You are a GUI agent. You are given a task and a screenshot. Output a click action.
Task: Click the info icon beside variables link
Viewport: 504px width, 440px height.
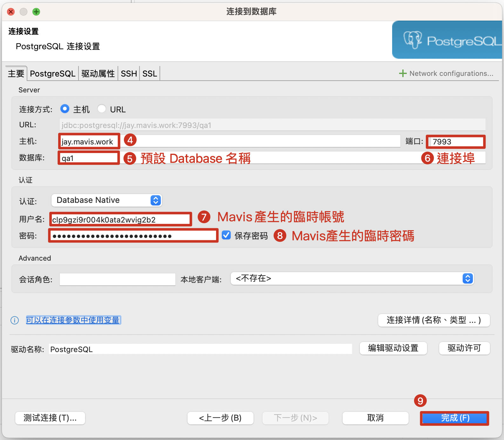click(x=15, y=320)
